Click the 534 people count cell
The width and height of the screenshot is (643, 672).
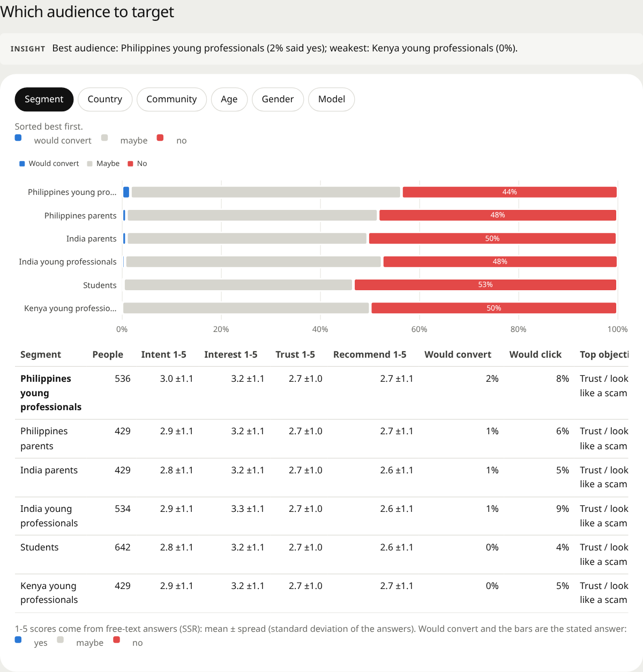(123, 509)
